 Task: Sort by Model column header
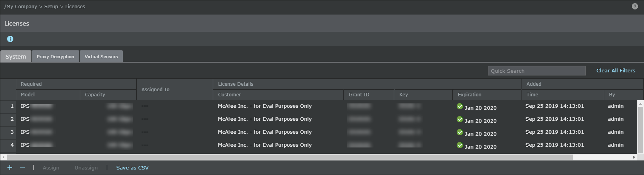48,94
